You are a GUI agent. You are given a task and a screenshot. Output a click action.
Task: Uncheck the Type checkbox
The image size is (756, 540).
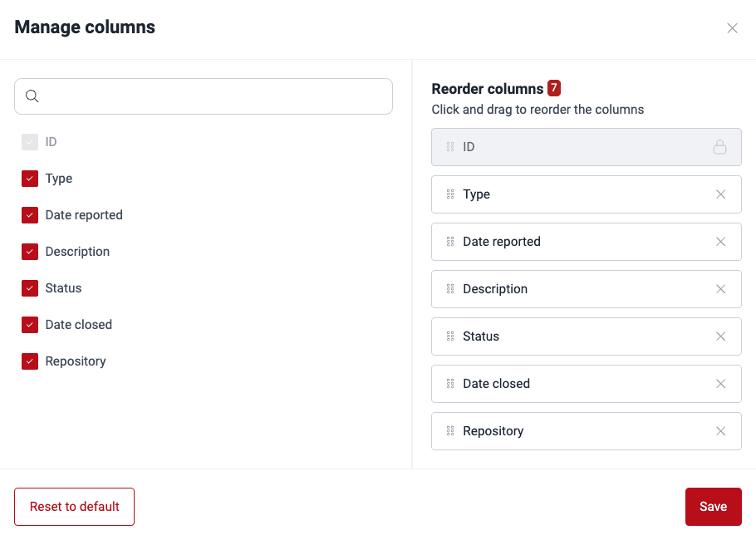[30, 178]
